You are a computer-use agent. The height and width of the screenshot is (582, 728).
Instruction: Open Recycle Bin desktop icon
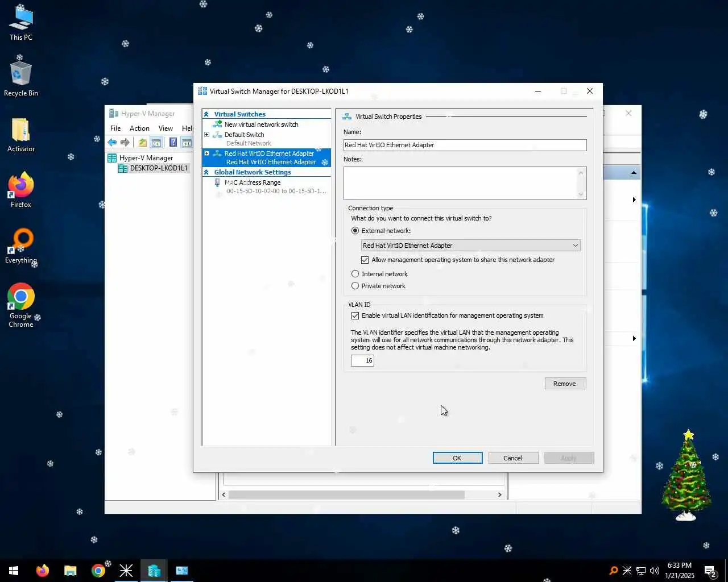point(21,78)
